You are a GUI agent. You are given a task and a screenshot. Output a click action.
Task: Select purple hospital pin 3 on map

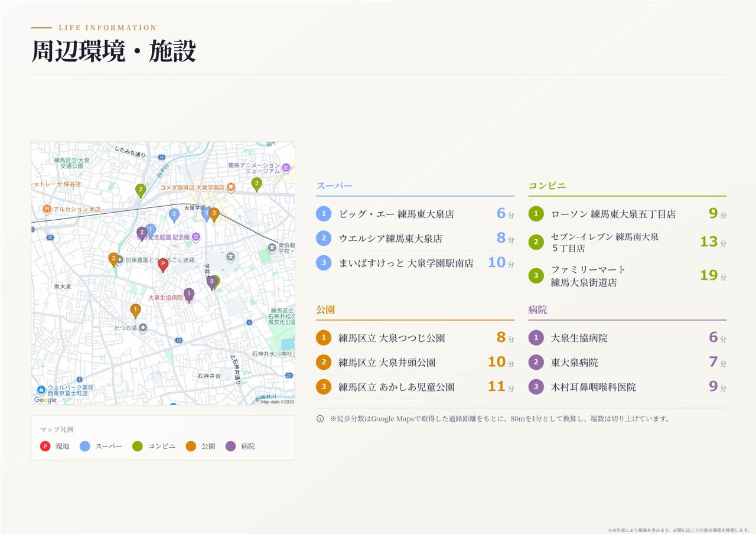coord(211,283)
